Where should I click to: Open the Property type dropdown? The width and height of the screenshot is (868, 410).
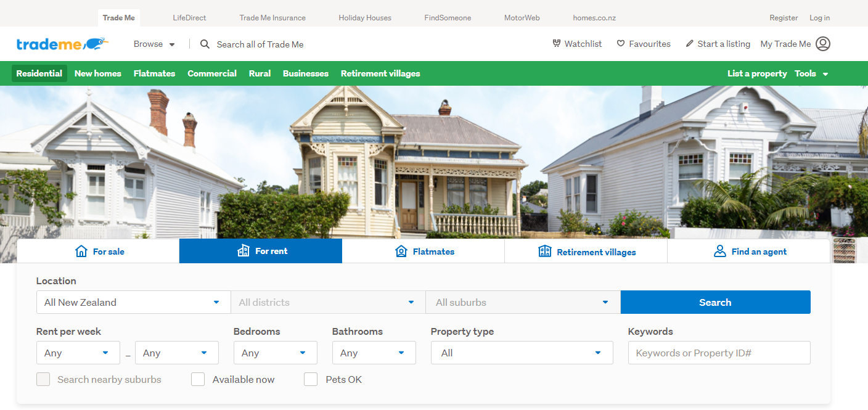522,353
